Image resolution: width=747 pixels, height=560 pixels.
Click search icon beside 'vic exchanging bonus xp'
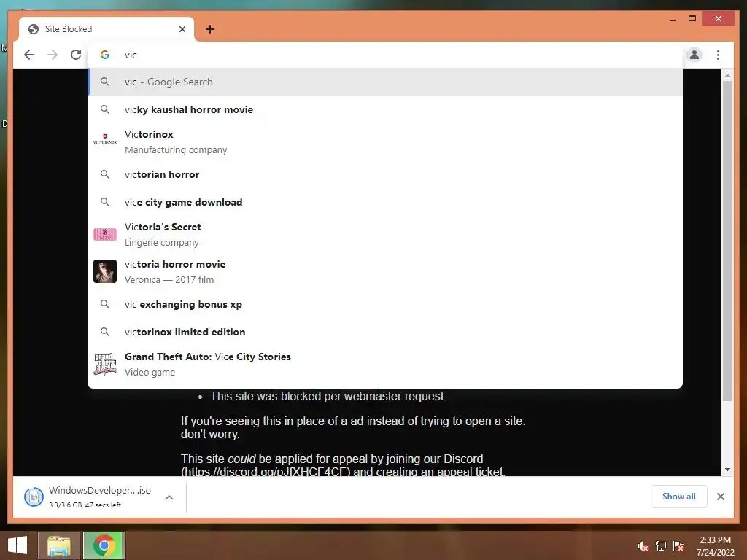(x=105, y=304)
